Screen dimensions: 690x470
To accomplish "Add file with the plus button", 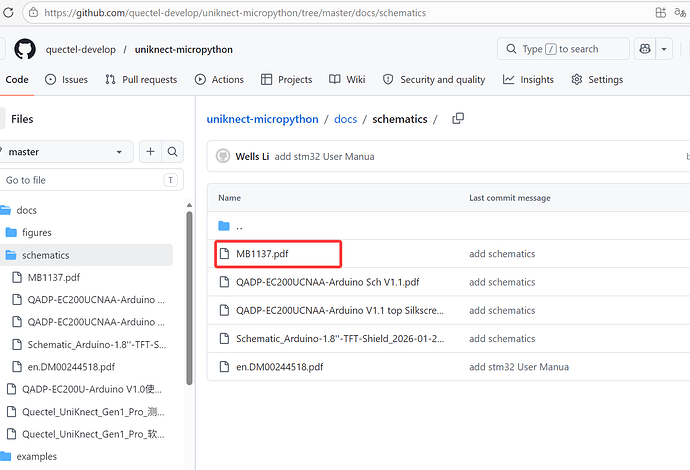I will pyautogui.click(x=150, y=151).
